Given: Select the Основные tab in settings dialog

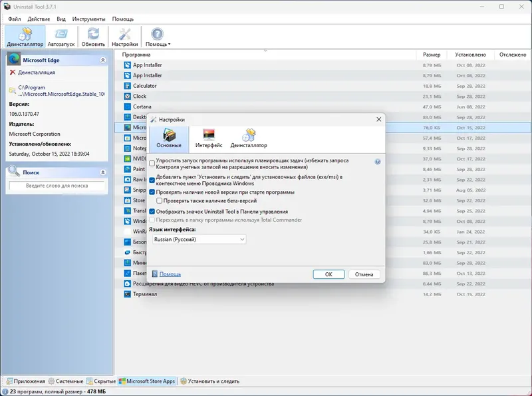Looking at the screenshot, I should pos(169,138).
